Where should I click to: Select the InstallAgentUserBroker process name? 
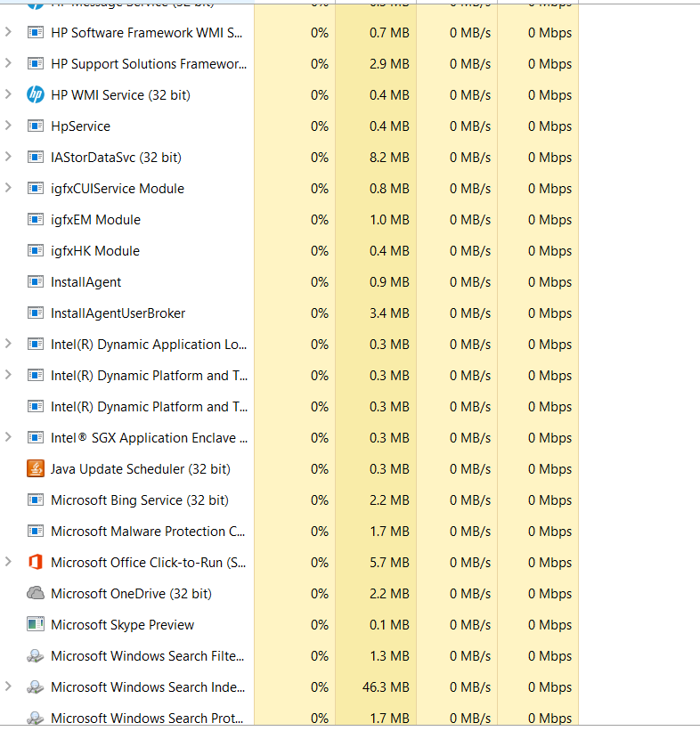coord(118,313)
